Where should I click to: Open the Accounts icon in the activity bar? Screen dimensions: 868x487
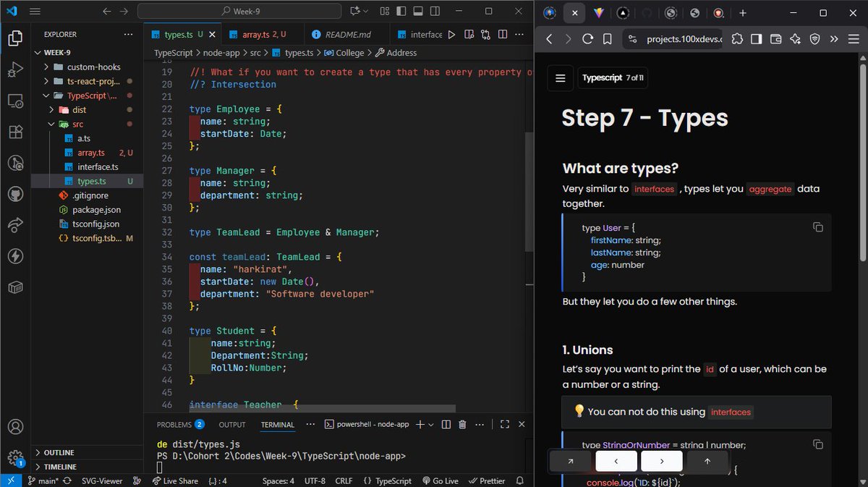(x=14, y=427)
